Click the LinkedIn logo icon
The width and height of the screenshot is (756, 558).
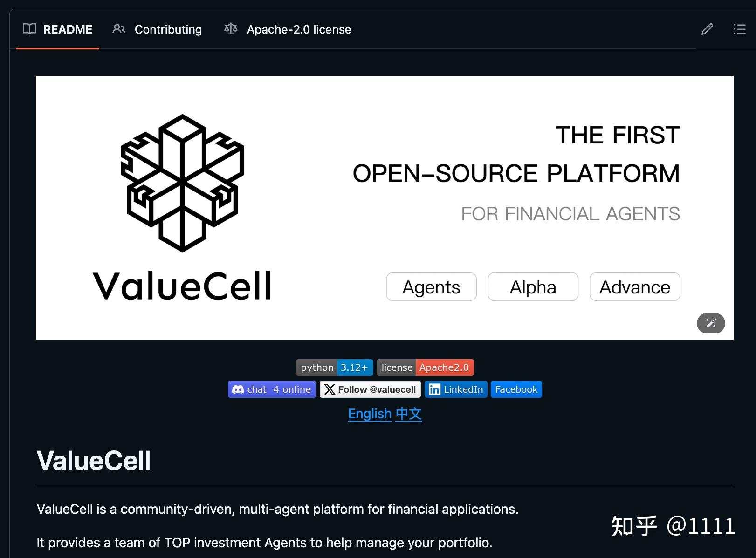point(434,389)
